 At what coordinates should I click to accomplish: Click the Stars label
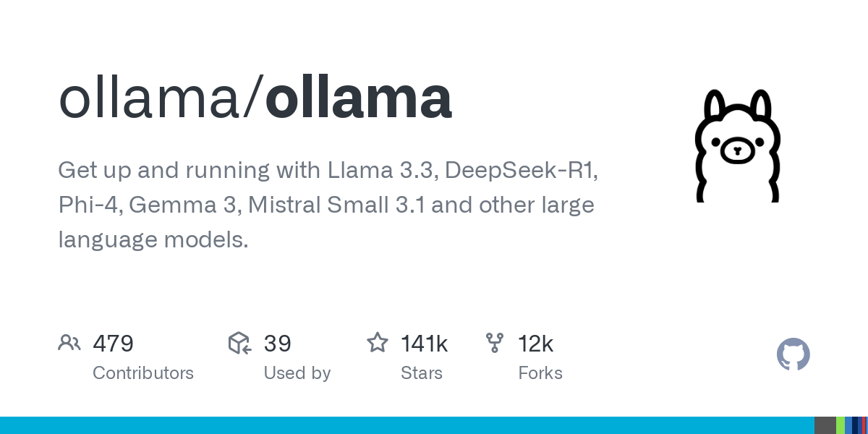422,373
